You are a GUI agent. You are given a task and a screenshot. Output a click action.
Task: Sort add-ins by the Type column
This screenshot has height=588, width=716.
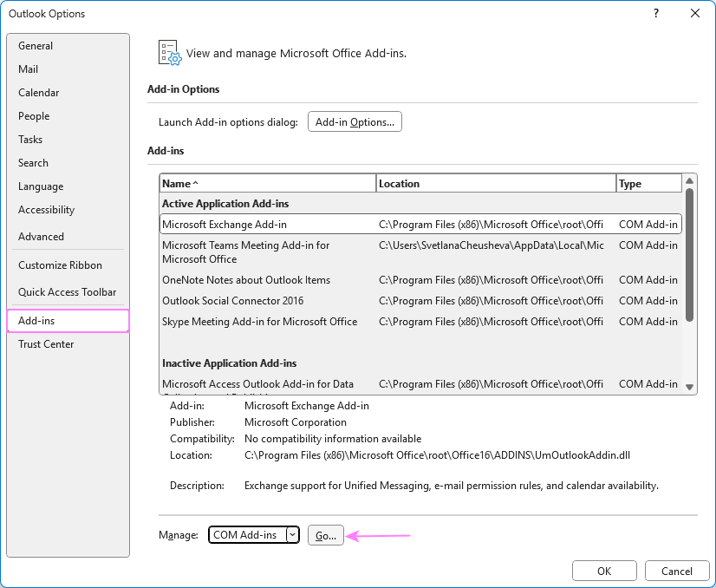pyautogui.click(x=649, y=184)
